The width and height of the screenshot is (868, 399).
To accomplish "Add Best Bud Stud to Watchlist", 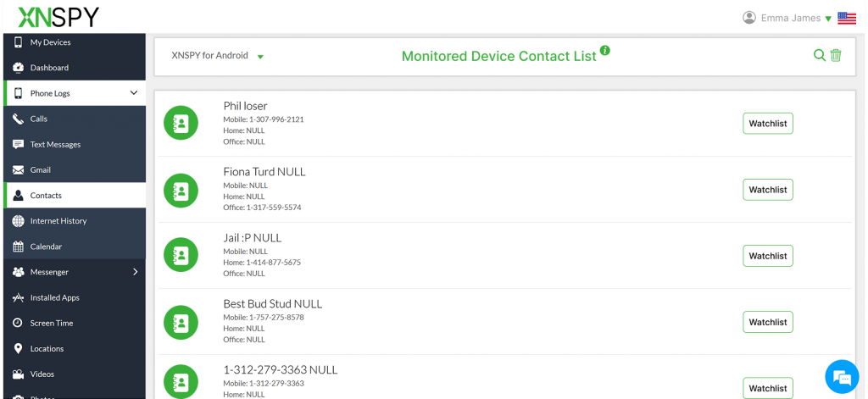I will click(x=768, y=322).
